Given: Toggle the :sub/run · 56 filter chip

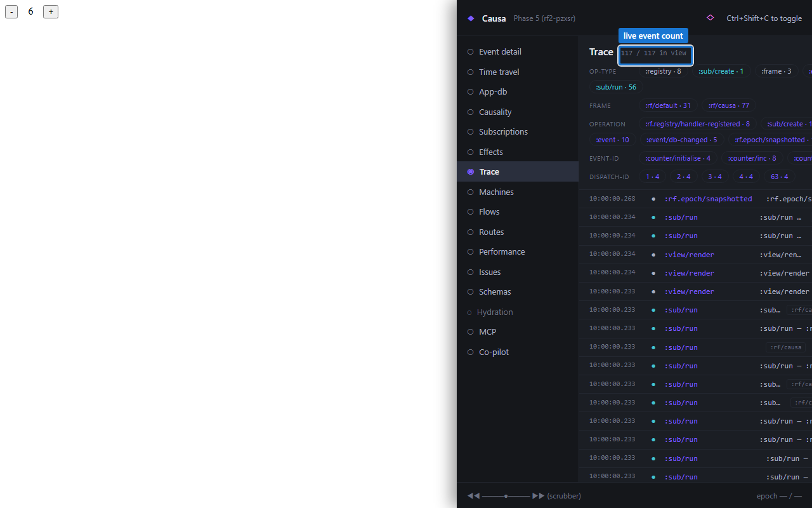Looking at the screenshot, I should click(x=616, y=87).
